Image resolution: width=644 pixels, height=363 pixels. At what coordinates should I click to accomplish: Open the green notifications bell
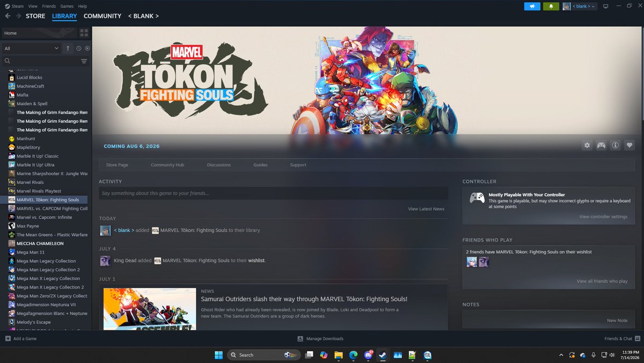tap(551, 6)
